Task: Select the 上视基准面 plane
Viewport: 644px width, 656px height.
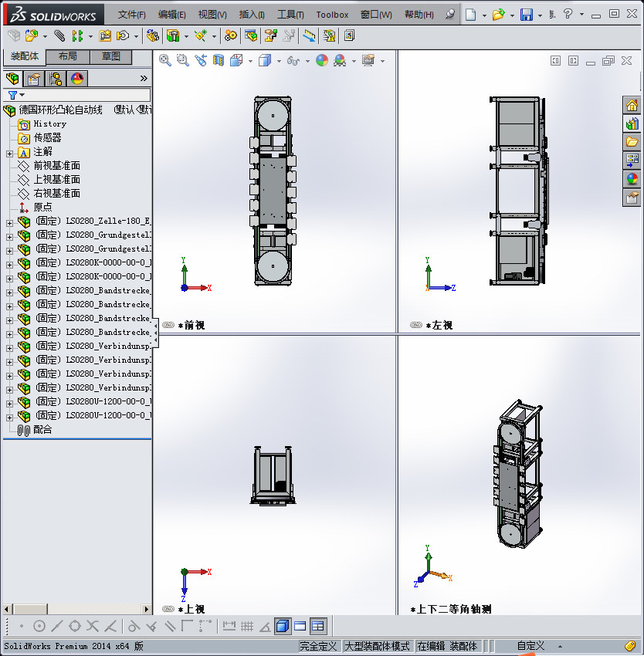Action: (x=56, y=180)
